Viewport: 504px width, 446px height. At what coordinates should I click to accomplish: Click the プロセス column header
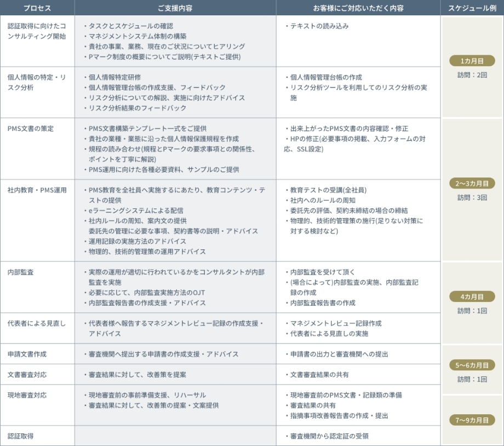click(37, 8)
